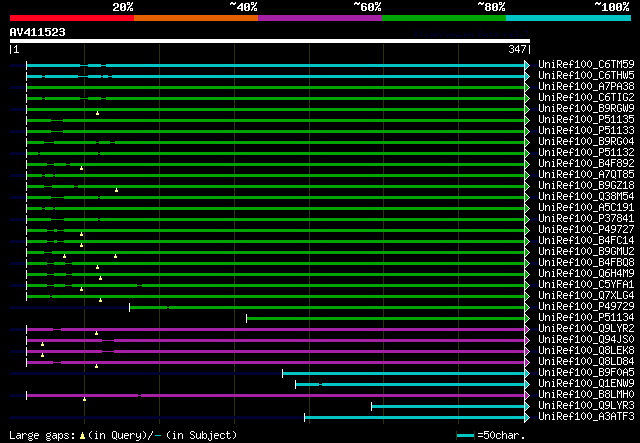Click the arrowhead ending the UniRef100_C6THW5 alignment
The image size is (640, 443).
point(527,76)
